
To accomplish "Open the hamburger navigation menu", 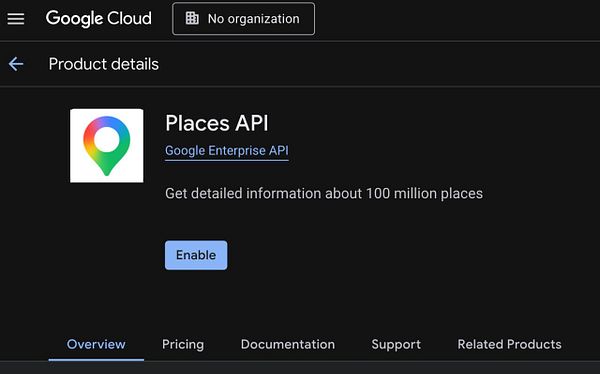I will tap(16, 19).
